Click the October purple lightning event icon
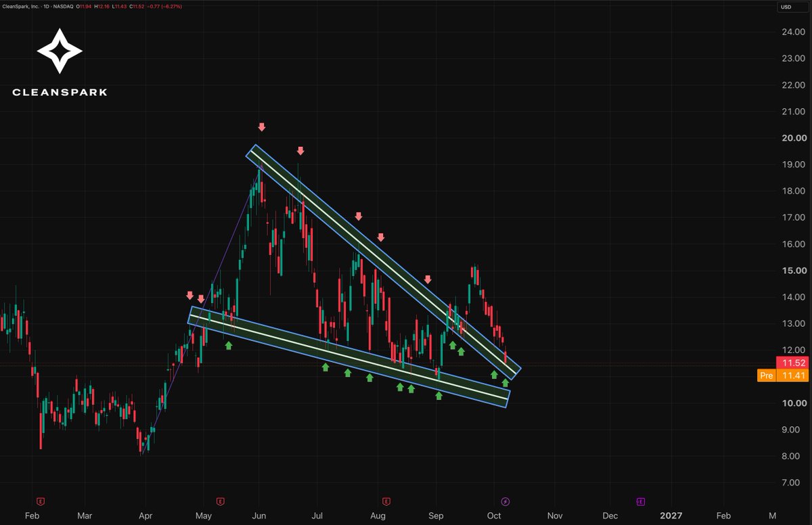The width and height of the screenshot is (812, 525). tap(505, 501)
